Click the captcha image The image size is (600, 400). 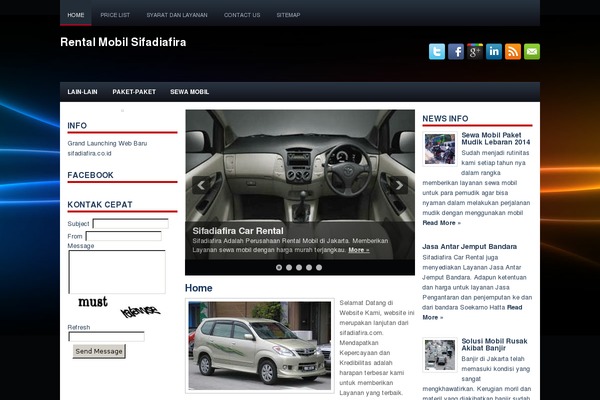click(x=118, y=307)
